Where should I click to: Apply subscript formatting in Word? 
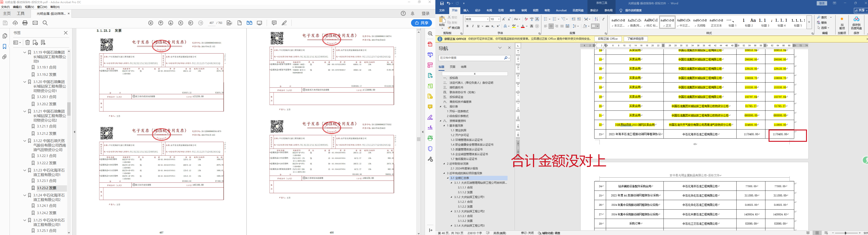tap(493, 26)
